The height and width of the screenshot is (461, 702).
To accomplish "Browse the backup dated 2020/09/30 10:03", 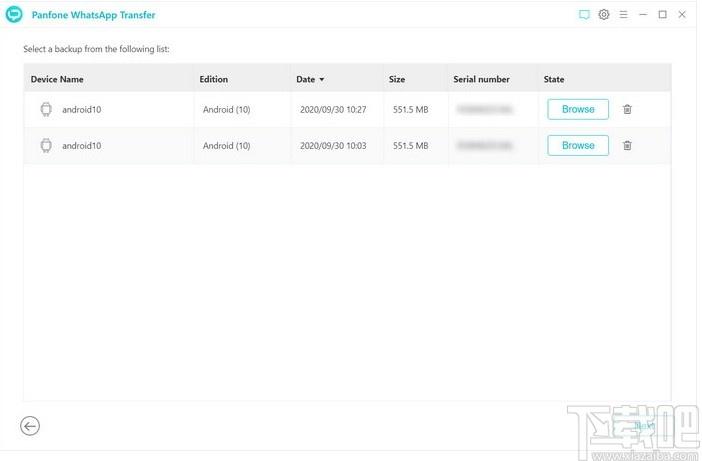I will [578, 145].
